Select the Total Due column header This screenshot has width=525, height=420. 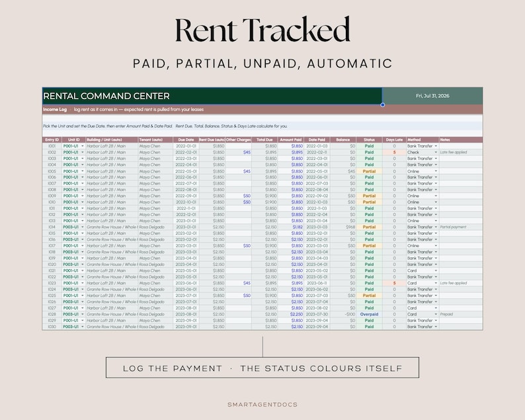pos(264,140)
